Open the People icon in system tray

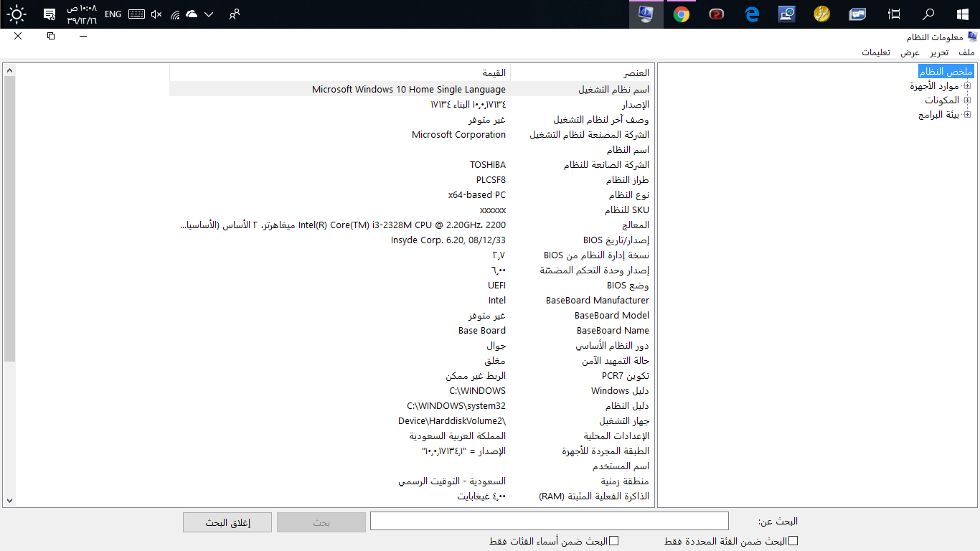coord(234,14)
